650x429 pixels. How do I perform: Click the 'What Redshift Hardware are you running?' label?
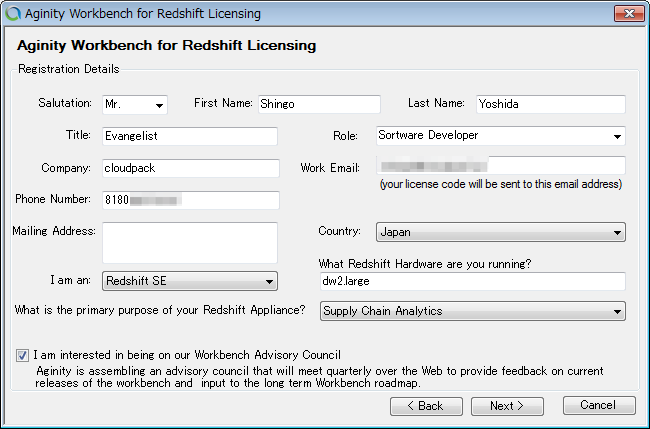pyautogui.click(x=425, y=264)
